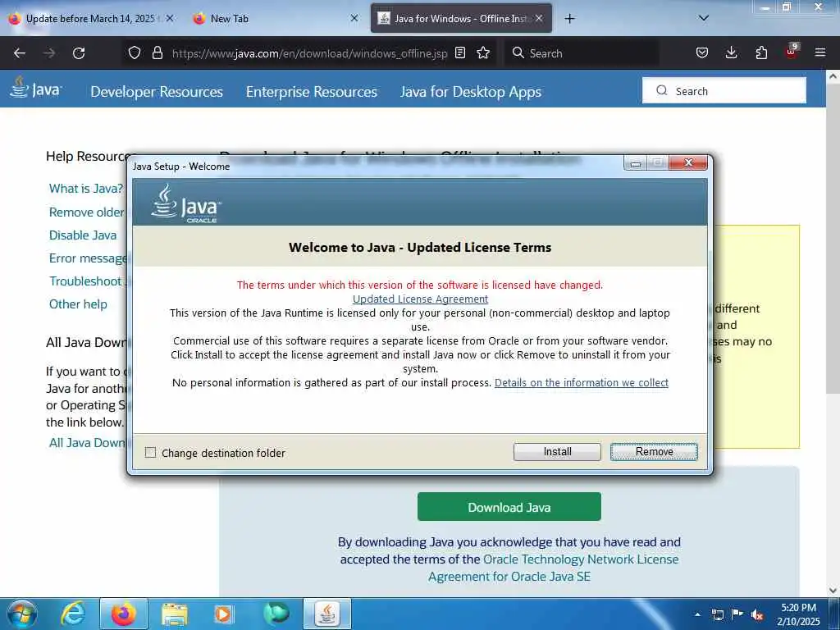This screenshot has width=840, height=630.
Task: Open the Other help link
Action: pos(78,304)
